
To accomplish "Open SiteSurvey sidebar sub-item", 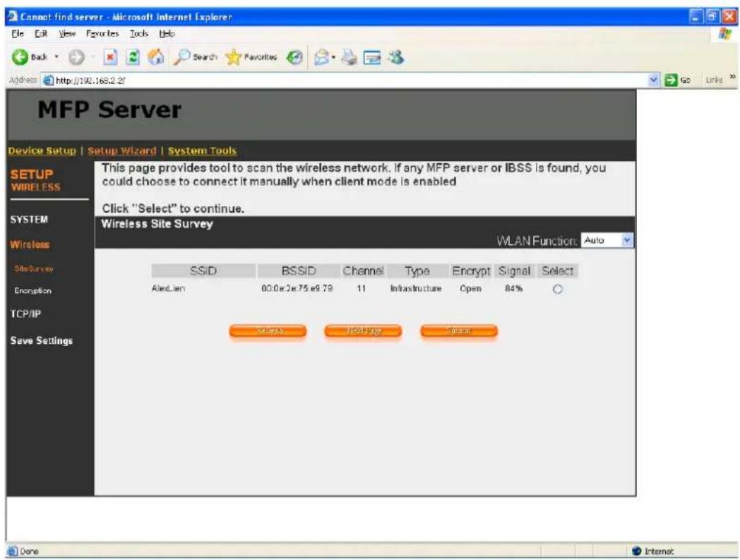I will tap(33, 268).
